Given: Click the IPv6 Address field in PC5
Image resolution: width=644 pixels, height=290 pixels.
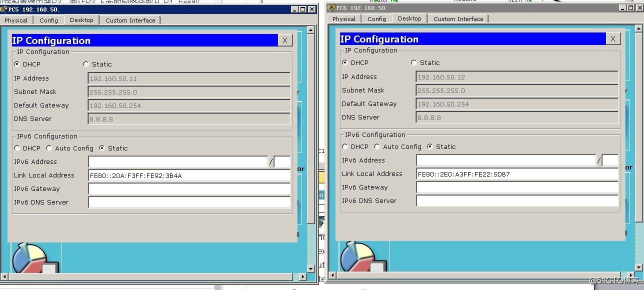Looking at the screenshot, I should (x=178, y=161).
